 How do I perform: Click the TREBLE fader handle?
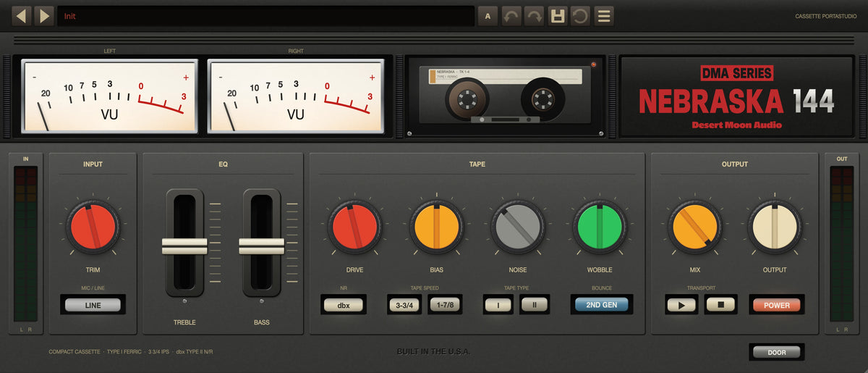184,246
